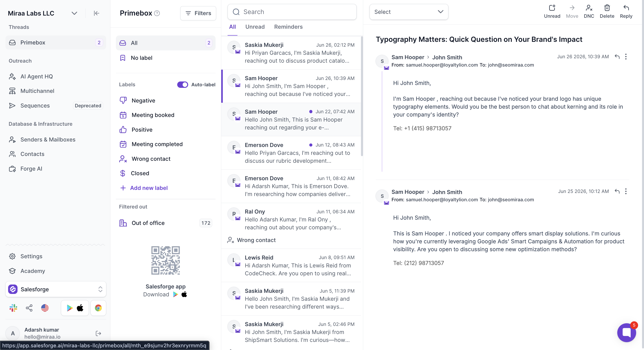Viewport: 644px width, 350px height.
Task: Click the Adarsh kumar account profile
Action: coord(42,333)
